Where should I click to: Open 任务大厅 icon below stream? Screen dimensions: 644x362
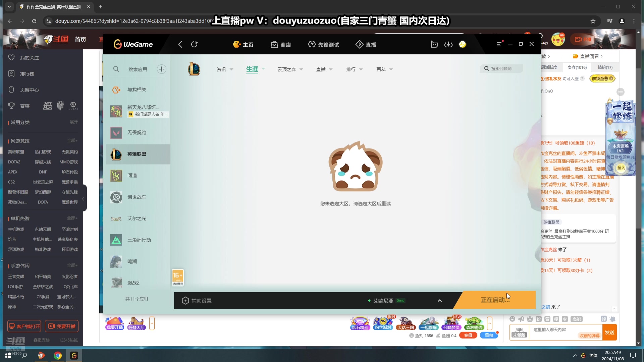tap(136, 323)
